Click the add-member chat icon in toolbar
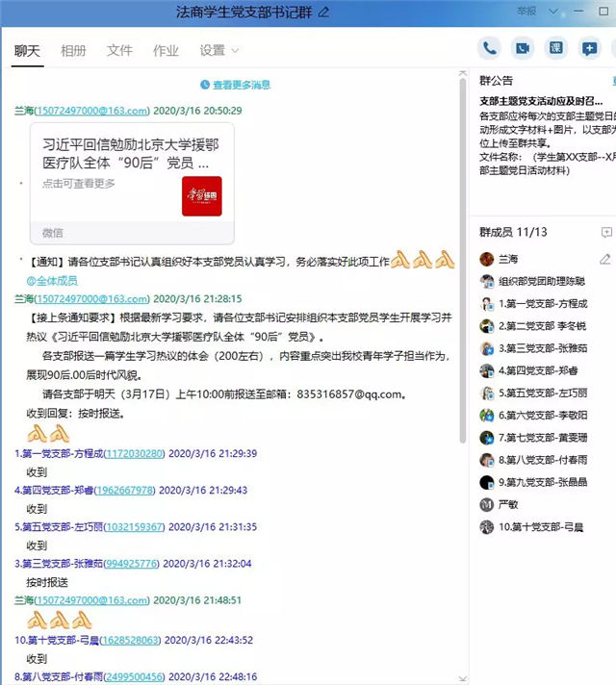 (589, 48)
